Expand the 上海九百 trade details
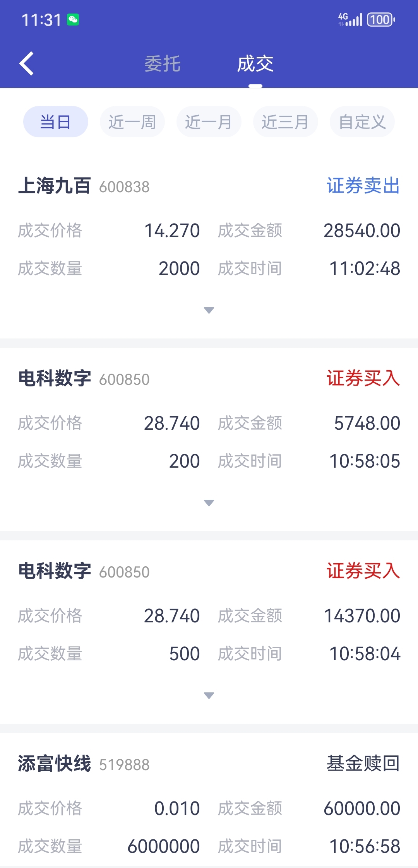Image resolution: width=418 pixels, height=868 pixels. 209,310
